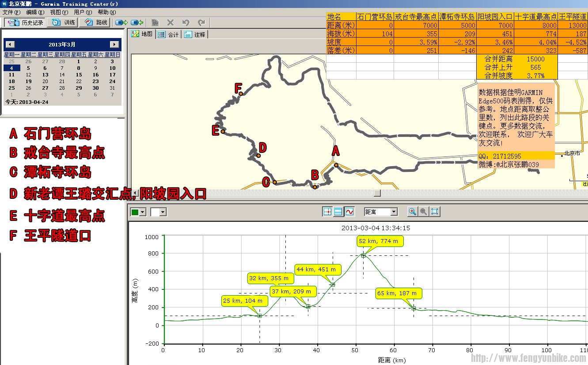Zoom in on the elevation chart

(x=412, y=212)
